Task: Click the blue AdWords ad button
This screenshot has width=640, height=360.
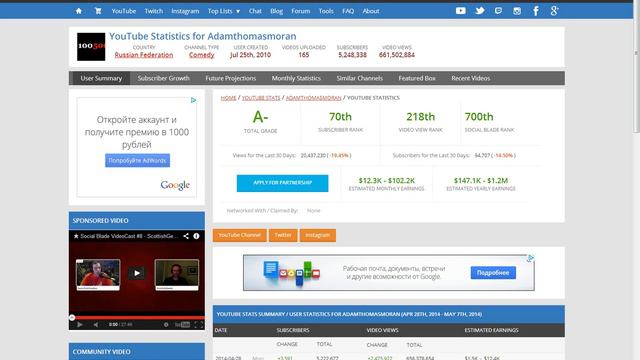Action: pos(138,160)
